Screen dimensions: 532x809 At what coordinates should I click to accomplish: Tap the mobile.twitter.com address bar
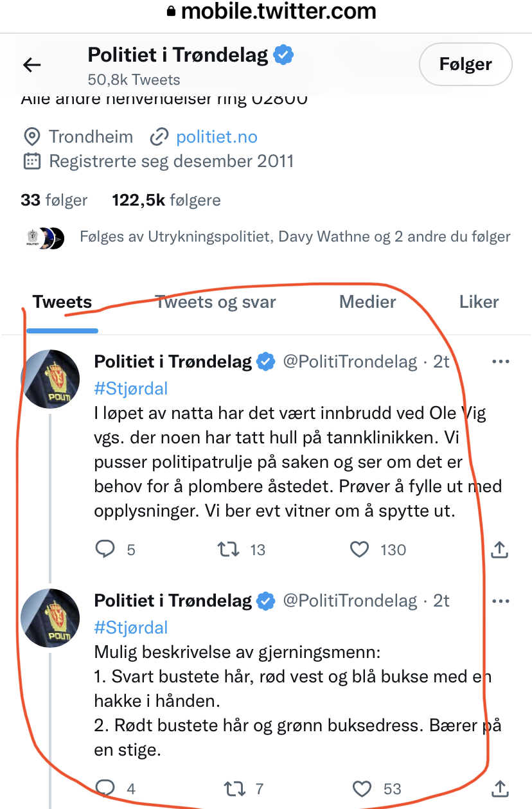266,11
